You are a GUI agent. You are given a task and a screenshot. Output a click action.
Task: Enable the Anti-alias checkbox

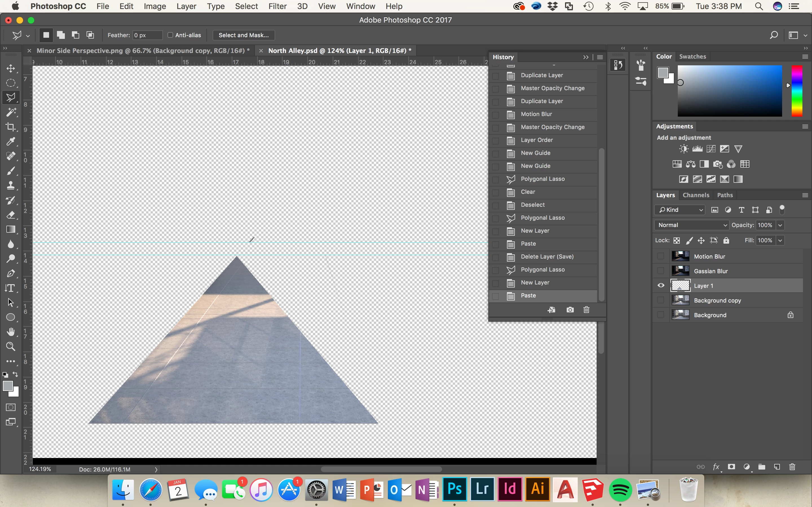click(x=171, y=35)
